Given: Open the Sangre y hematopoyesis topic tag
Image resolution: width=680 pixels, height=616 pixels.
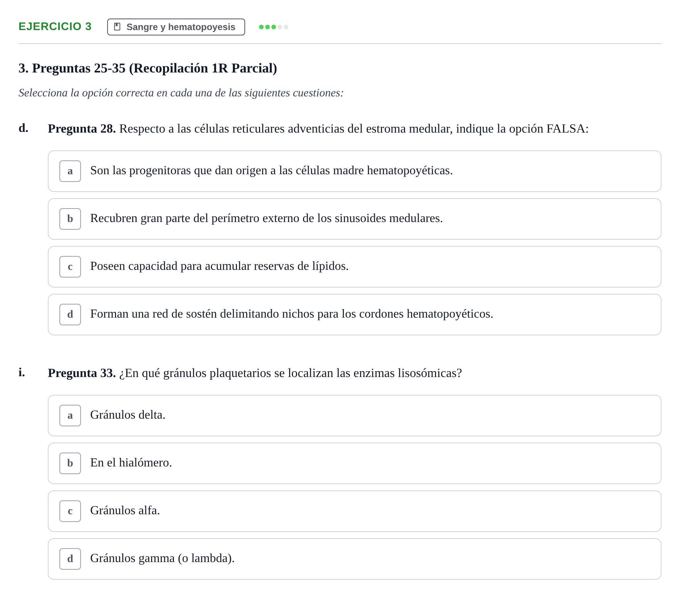Looking at the screenshot, I should click(176, 27).
